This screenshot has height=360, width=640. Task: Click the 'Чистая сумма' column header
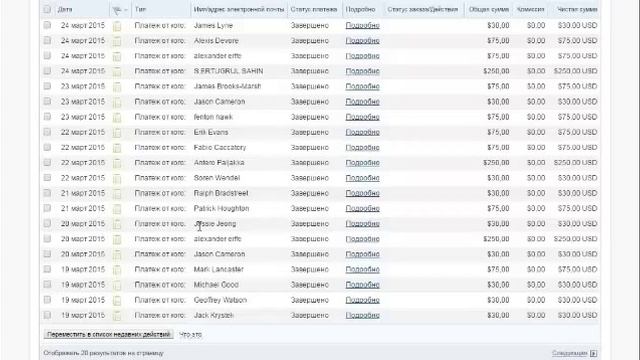pos(577,9)
